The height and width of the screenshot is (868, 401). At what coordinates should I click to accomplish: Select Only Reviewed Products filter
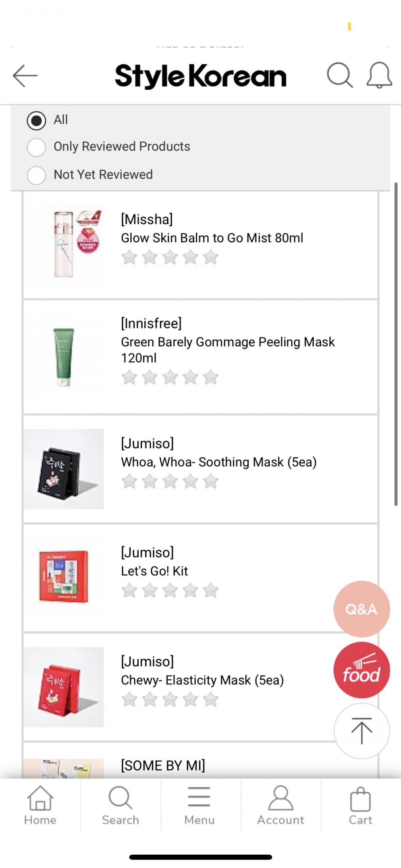36,147
